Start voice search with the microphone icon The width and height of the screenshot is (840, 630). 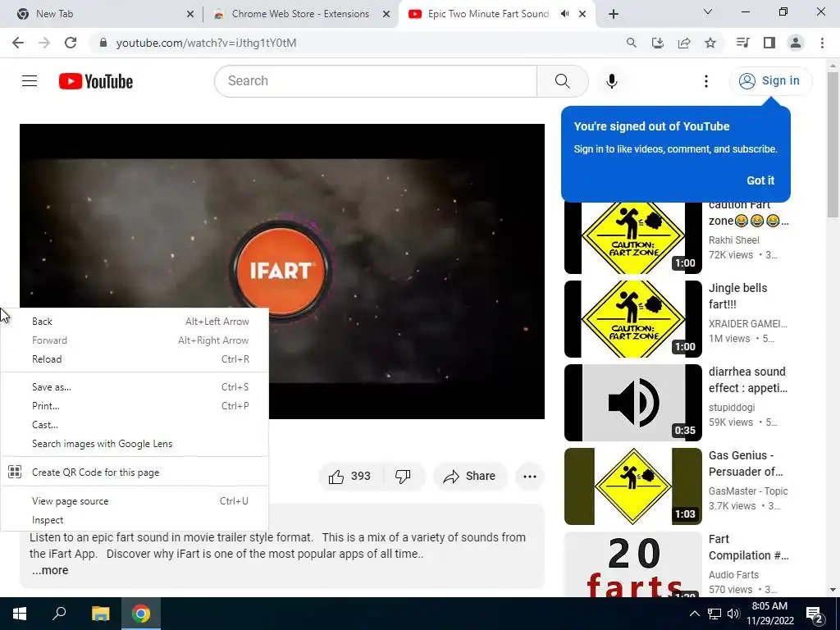(x=612, y=81)
